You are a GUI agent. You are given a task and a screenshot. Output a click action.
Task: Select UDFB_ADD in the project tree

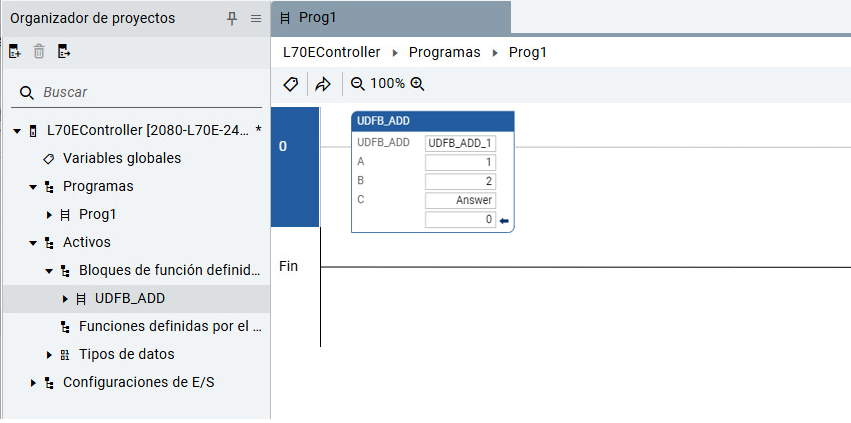pyautogui.click(x=129, y=298)
